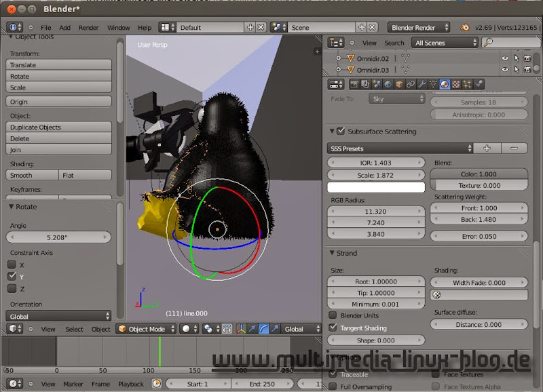543x392 pixels.
Task: Open the Object Data triangle tab icon
Action: [433, 84]
